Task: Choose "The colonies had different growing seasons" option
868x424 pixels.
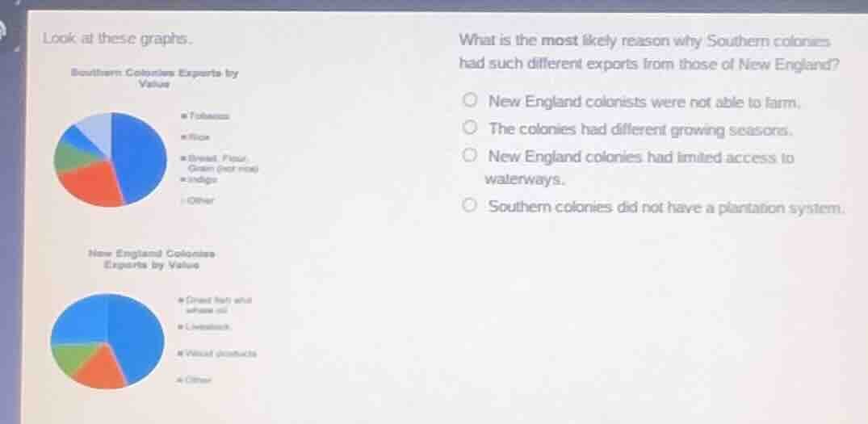Action: [x=470, y=128]
